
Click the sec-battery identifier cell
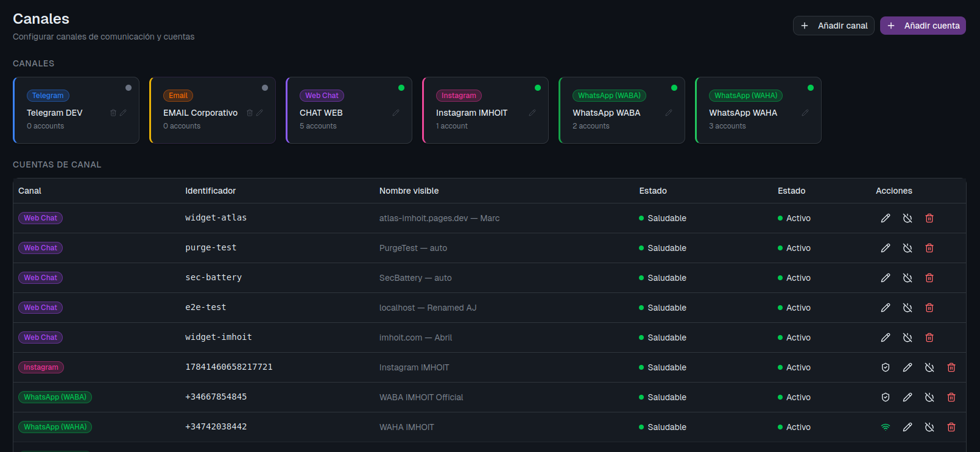pos(214,277)
